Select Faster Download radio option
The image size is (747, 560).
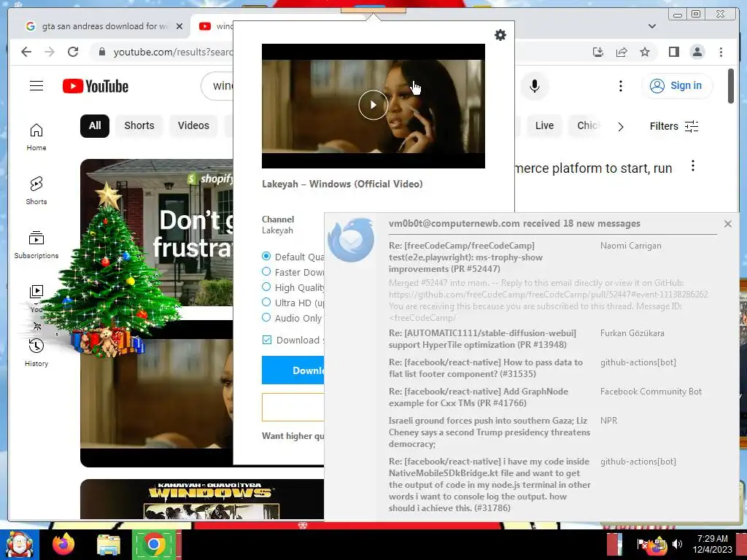[266, 271]
